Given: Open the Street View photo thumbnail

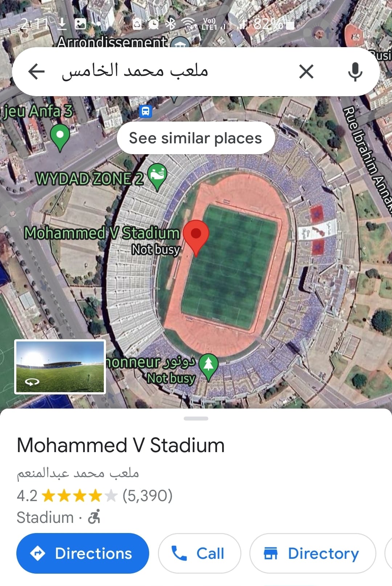Looking at the screenshot, I should (x=60, y=367).
